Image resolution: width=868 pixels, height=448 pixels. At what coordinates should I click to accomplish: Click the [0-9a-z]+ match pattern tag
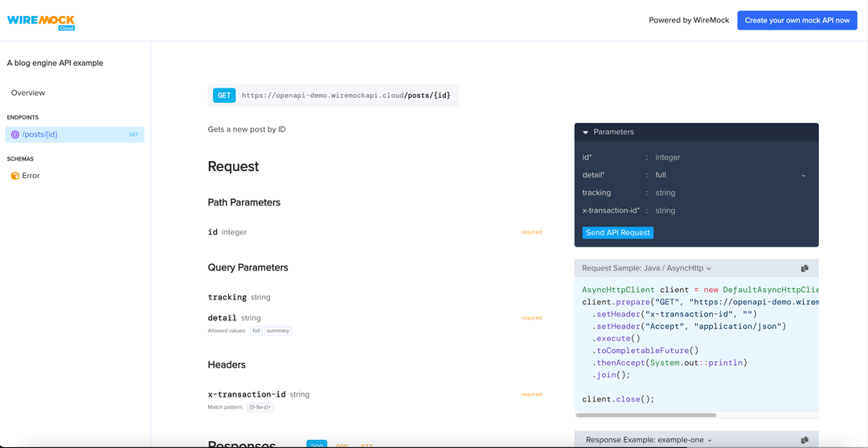point(260,408)
